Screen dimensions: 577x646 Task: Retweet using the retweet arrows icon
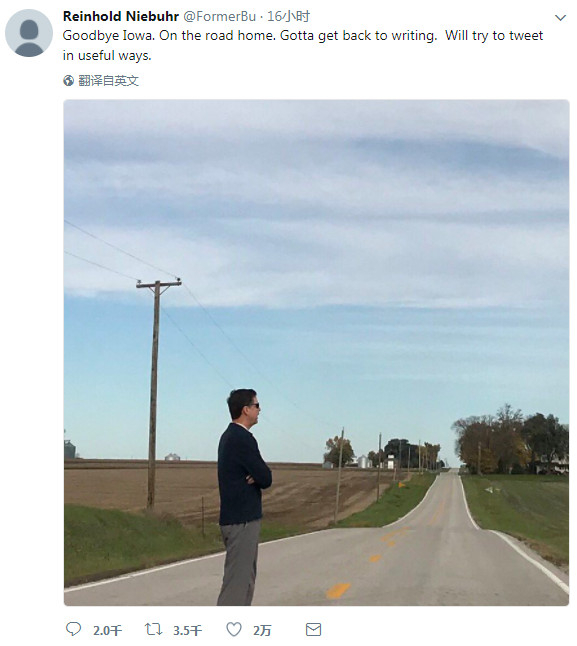[x=153, y=629]
